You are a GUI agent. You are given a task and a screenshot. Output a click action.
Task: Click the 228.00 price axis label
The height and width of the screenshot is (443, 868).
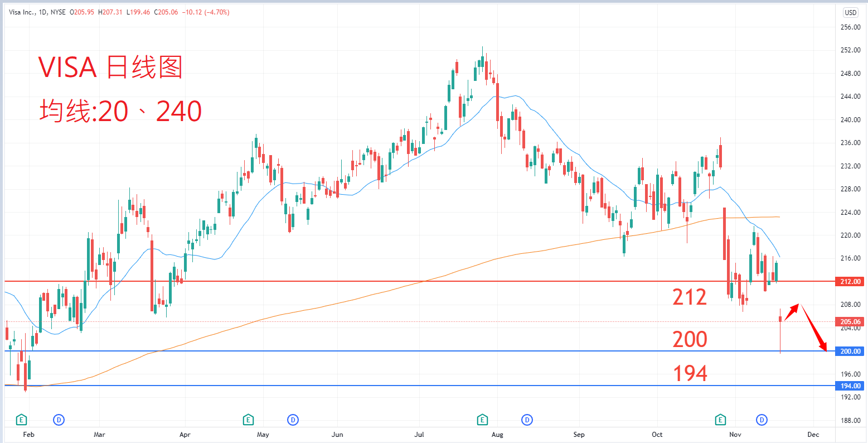coord(851,189)
